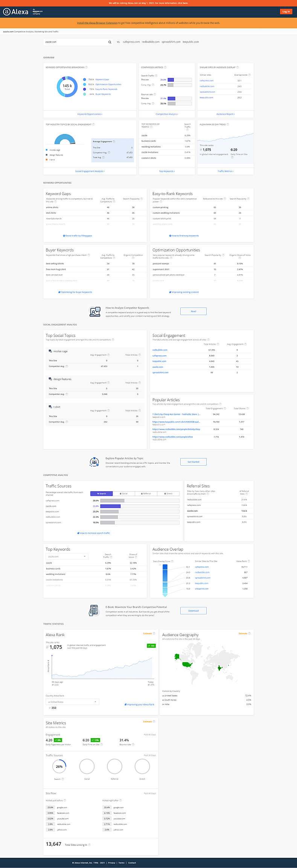
Task: Open Boost traffic by filling gaps link
Action: [x=78, y=236]
